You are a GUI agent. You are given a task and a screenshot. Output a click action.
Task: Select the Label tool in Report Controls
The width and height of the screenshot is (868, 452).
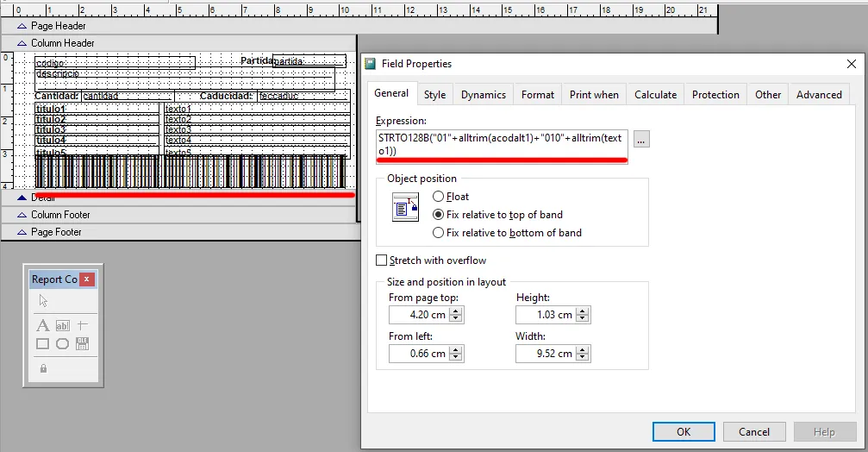pyautogui.click(x=42, y=325)
